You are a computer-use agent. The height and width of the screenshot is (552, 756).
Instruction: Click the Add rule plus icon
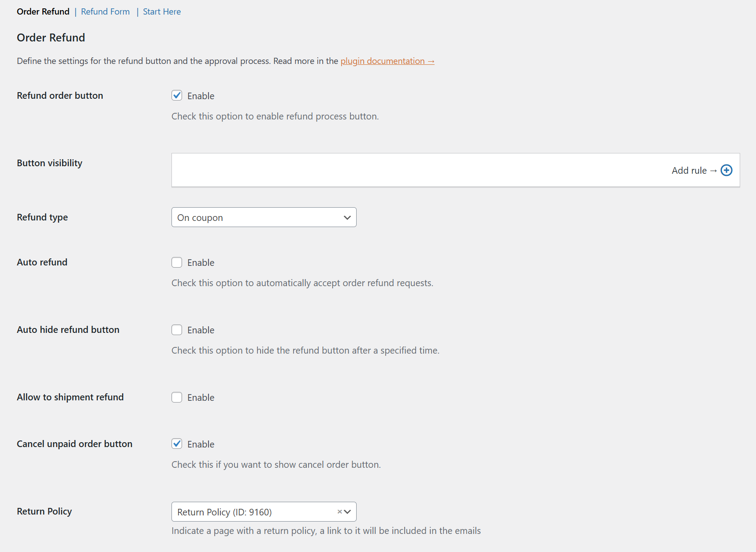click(x=726, y=170)
